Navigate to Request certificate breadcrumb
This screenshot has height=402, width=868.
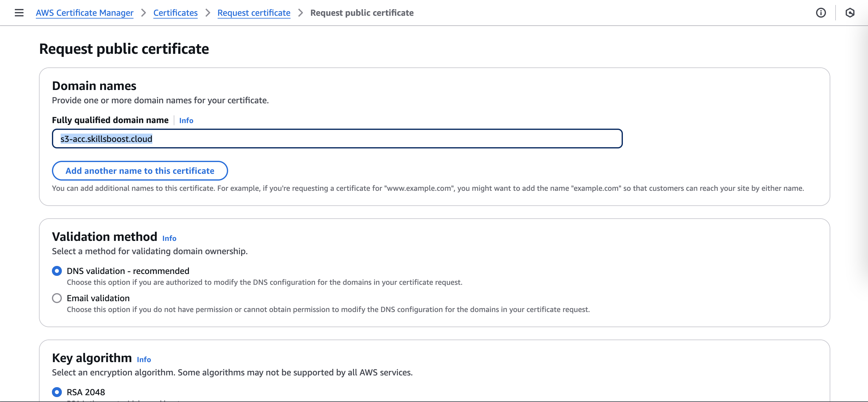coord(254,13)
